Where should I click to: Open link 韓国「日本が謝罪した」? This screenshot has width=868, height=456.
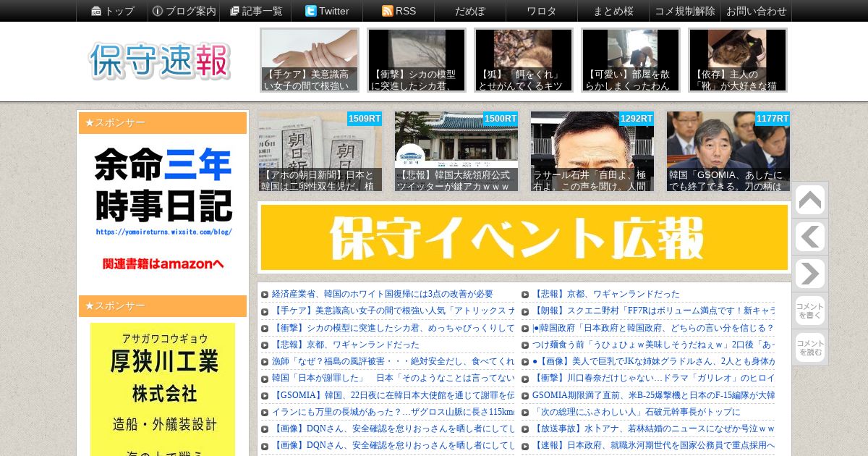tap(393, 377)
